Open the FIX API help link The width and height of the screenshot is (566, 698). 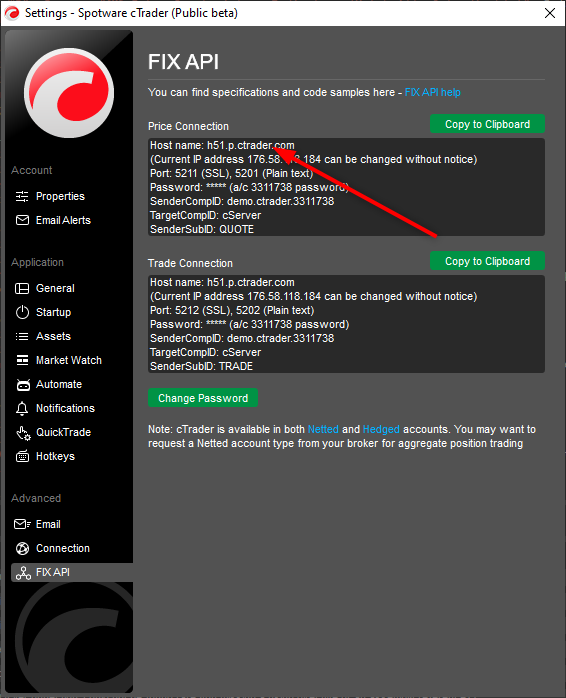[x=432, y=92]
